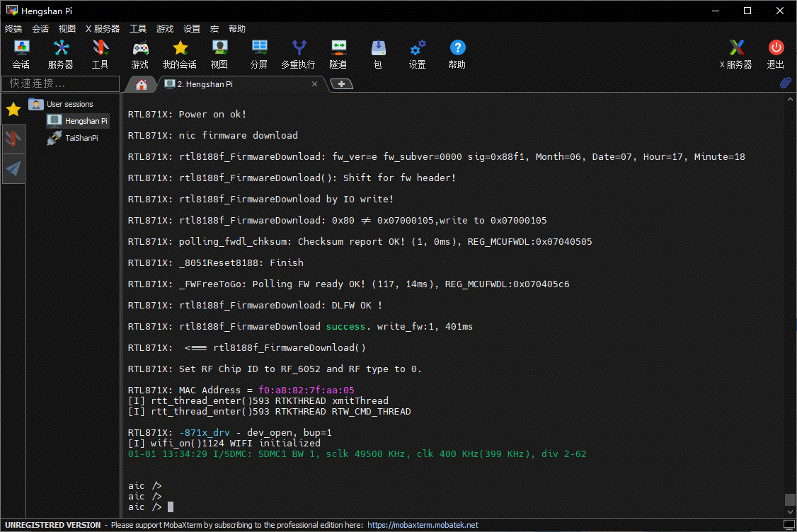Image resolution: width=797 pixels, height=532 pixels.
Task: Click the 视图 (View) toolbar icon
Action: [x=219, y=54]
